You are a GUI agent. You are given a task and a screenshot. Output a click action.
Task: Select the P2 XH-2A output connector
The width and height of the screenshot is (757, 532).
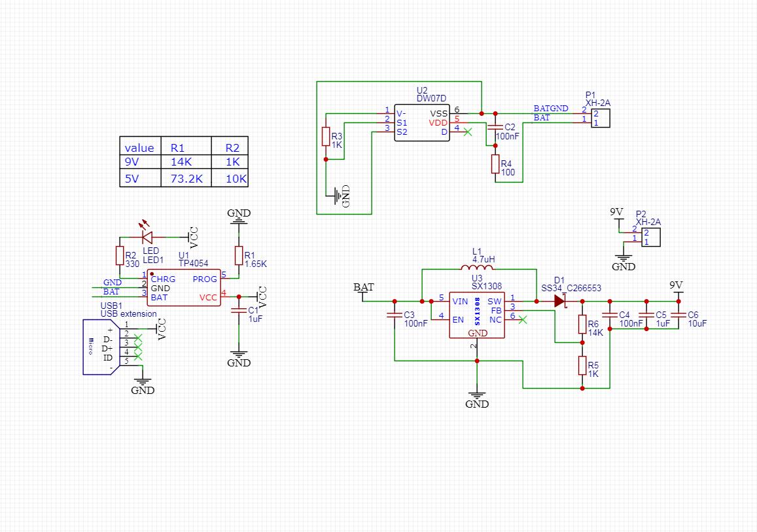tap(650, 237)
